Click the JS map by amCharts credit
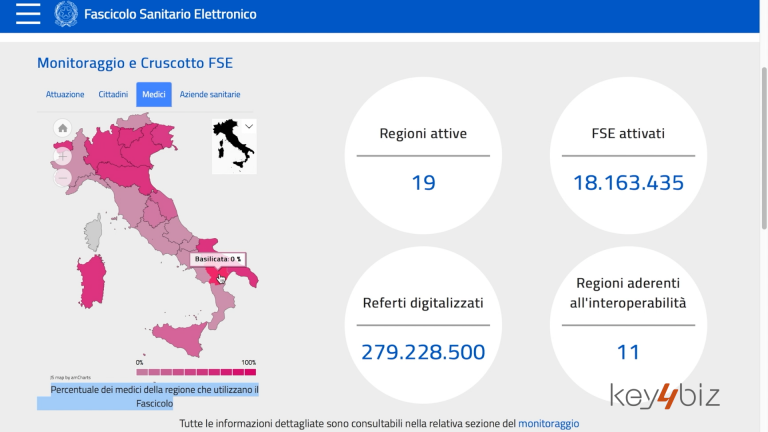768x432 pixels. [x=70, y=378]
